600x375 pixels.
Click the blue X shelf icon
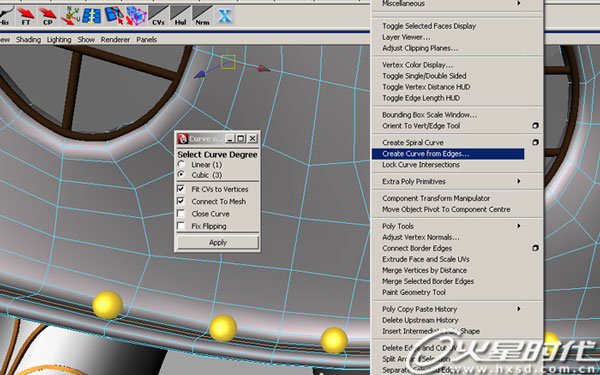pos(225,16)
